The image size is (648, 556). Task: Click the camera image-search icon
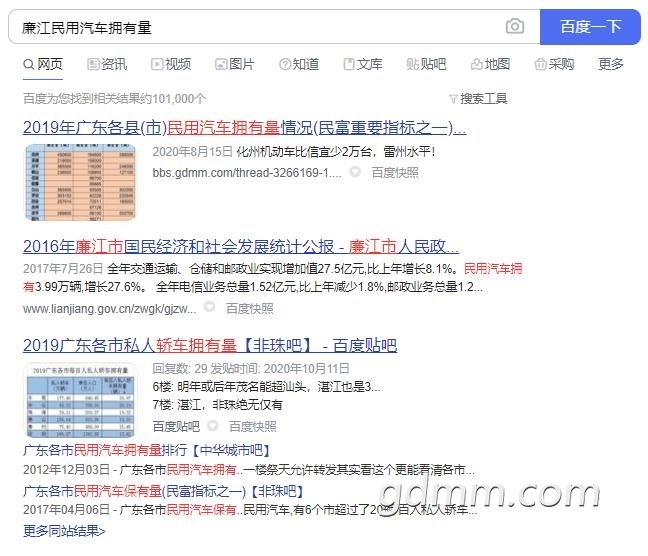pos(515,27)
